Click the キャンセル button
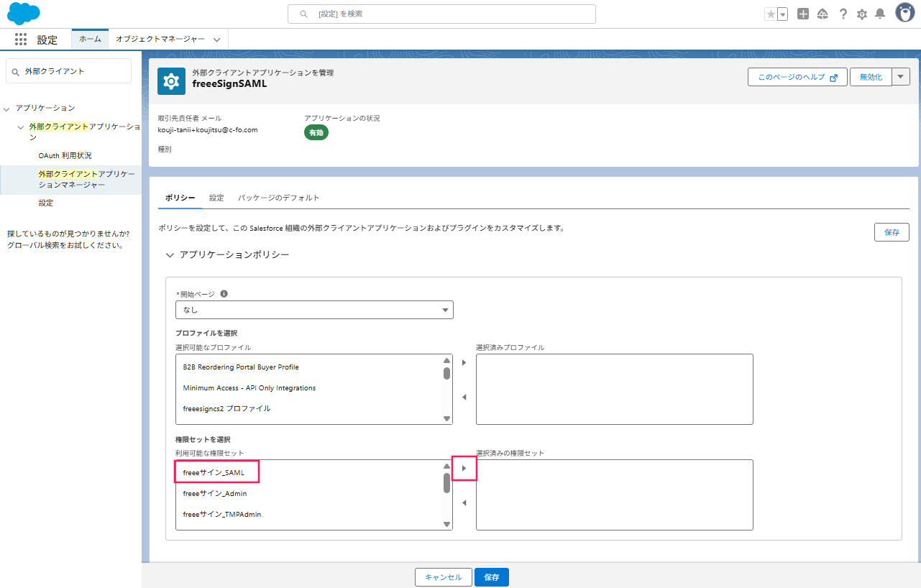The height and width of the screenshot is (588, 921). [x=444, y=577]
